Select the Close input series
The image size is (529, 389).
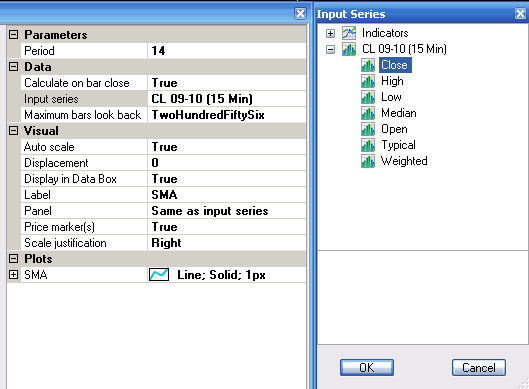point(395,65)
